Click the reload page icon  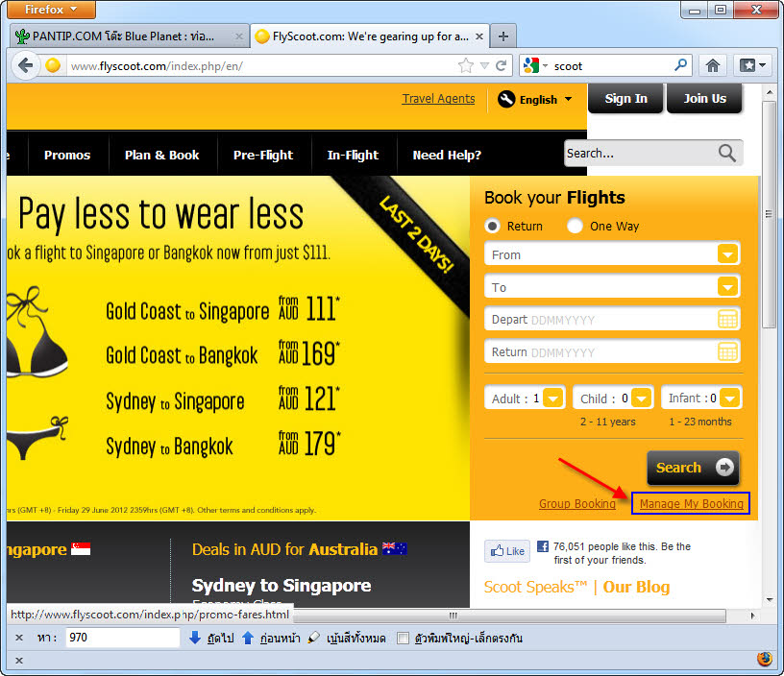tap(501, 65)
